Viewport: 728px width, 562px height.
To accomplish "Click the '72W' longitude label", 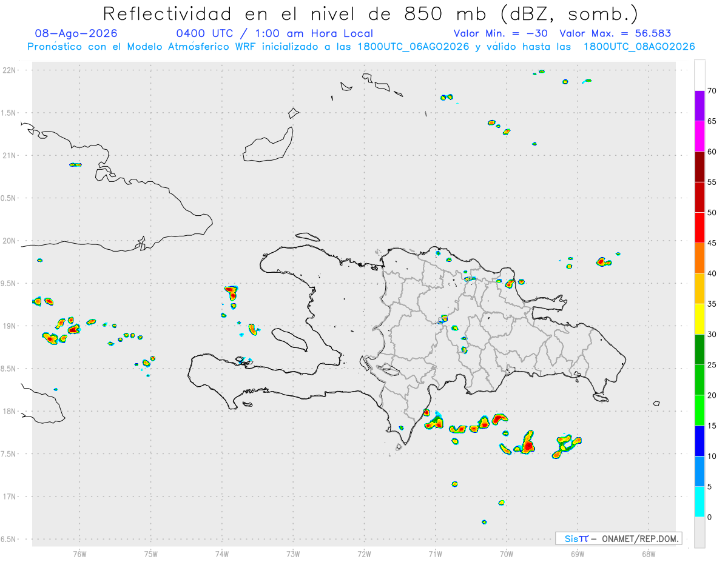I will click(x=364, y=554).
